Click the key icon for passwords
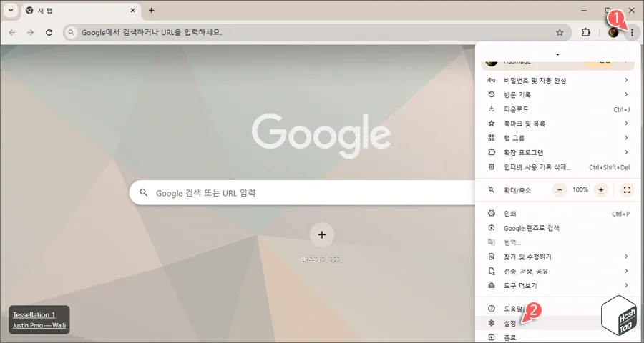Image resolution: width=644 pixels, height=343 pixels. pos(491,80)
